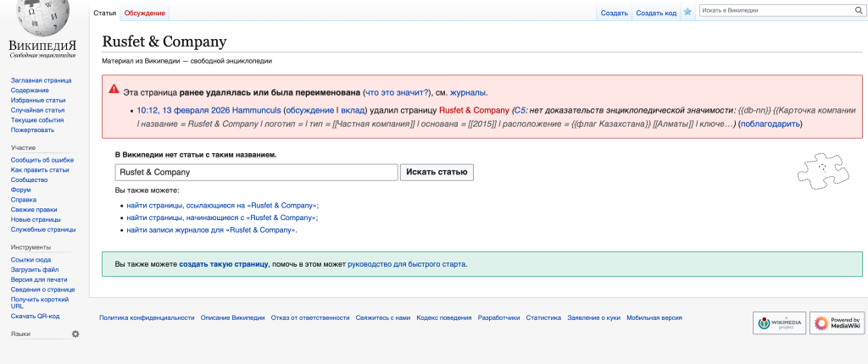Click the red warning triangle icon

click(114, 91)
